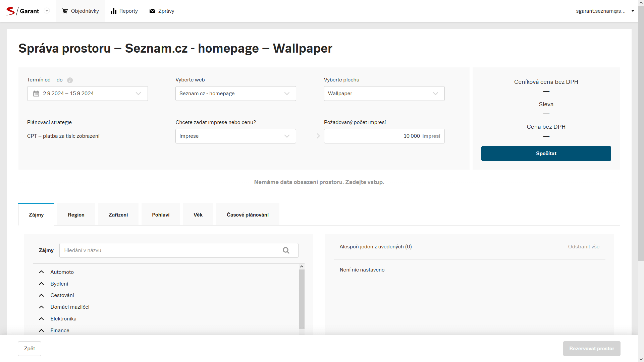The image size is (644, 362).
Task: Click the Požadovaný počet impresí input field
Action: click(369, 136)
